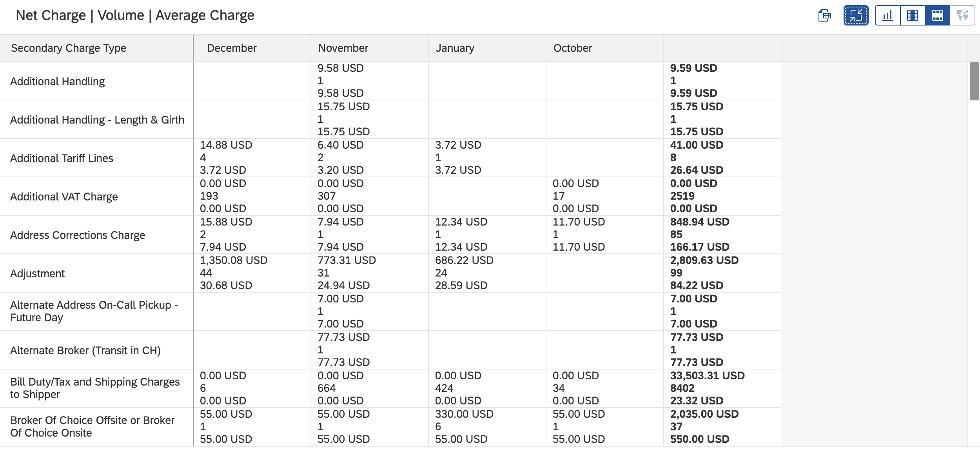The height and width of the screenshot is (455, 980).
Task: Click the Net Charge | Volume | Average Charge title
Action: tap(135, 15)
